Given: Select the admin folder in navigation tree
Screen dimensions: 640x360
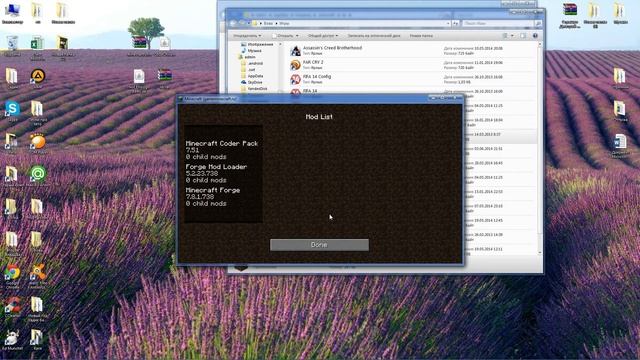Looking at the screenshot, I should [x=247, y=57].
